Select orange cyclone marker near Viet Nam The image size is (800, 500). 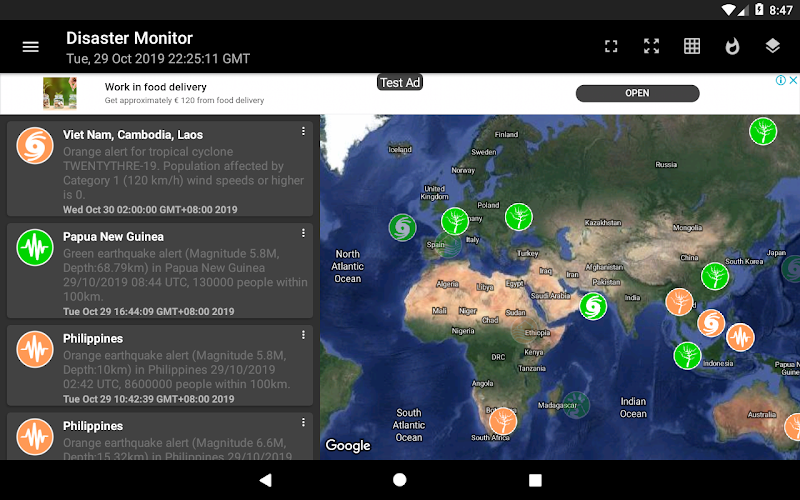[x=711, y=323]
